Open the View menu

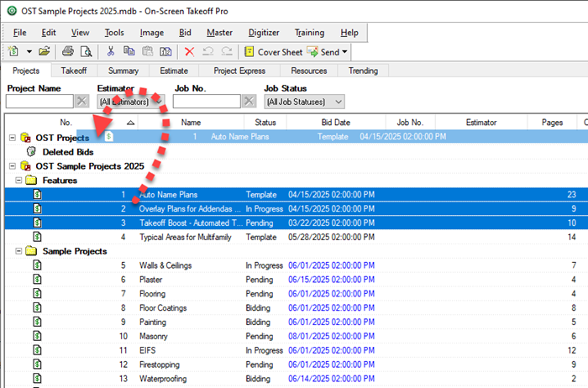[81, 33]
